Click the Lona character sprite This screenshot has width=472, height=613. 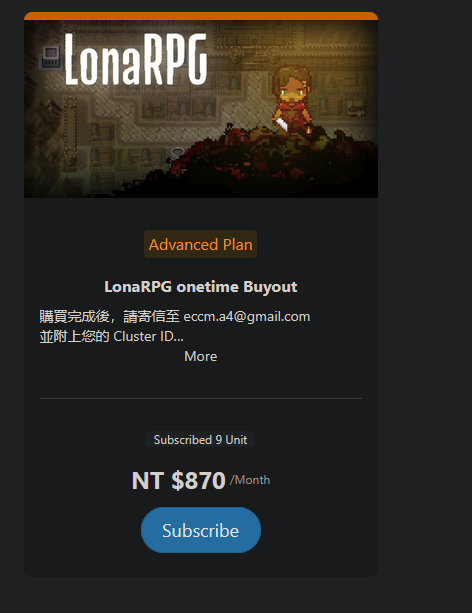(x=292, y=99)
